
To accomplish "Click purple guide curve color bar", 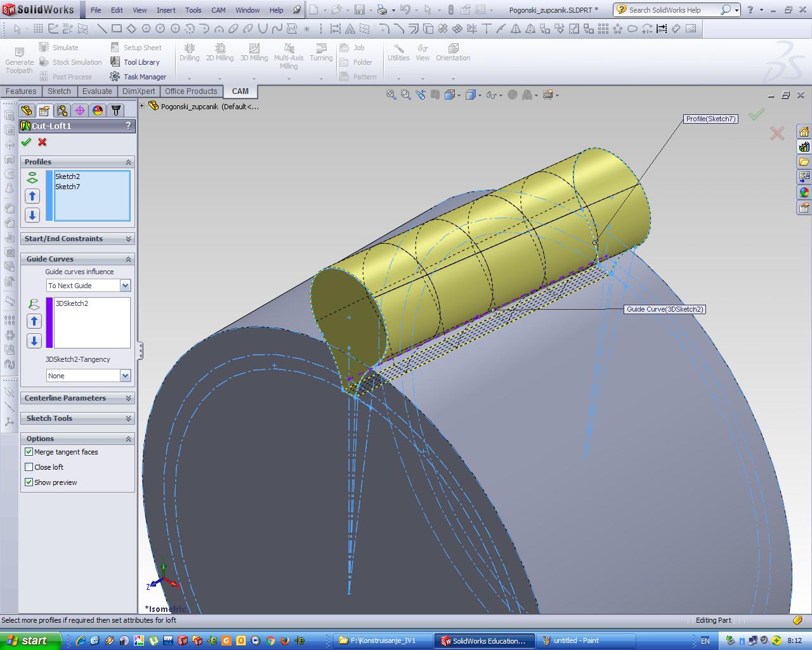I will [49, 322].
